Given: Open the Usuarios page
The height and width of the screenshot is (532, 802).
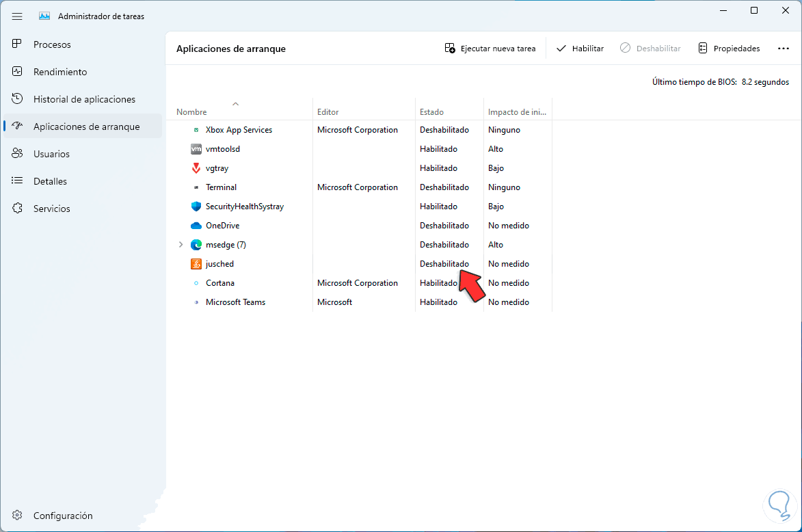Looking at the screenshot, I should (x=82, y=154).
